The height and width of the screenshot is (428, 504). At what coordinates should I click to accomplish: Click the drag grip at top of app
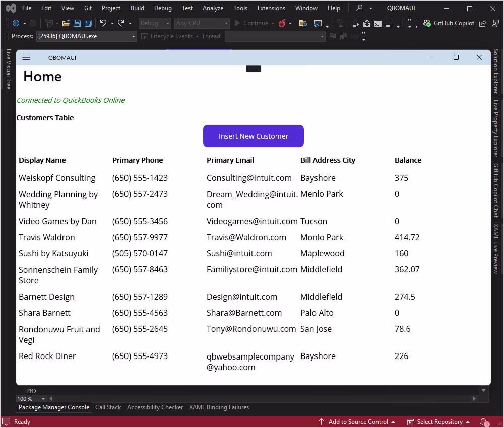tap(254, 68)
